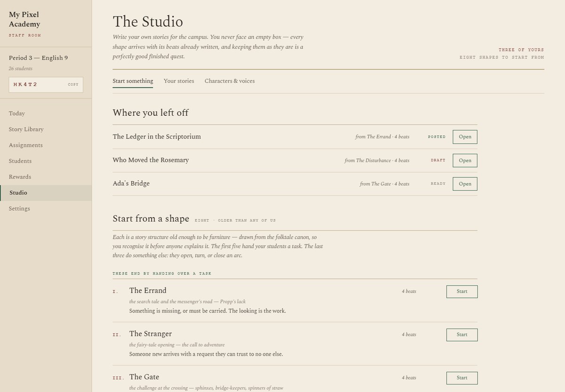Click the 'from The Gate · 4 beats' note
565x392 pixels.
coord(385,184)
